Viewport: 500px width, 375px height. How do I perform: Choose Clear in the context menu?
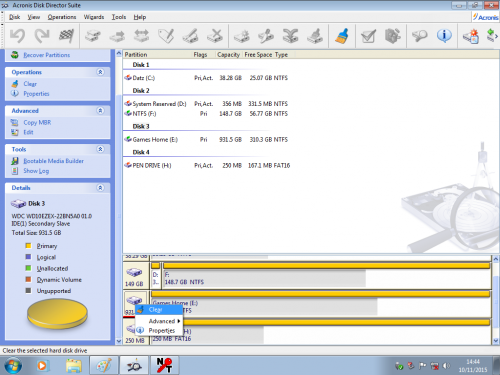pyautogui.click(x=159, y=310)
